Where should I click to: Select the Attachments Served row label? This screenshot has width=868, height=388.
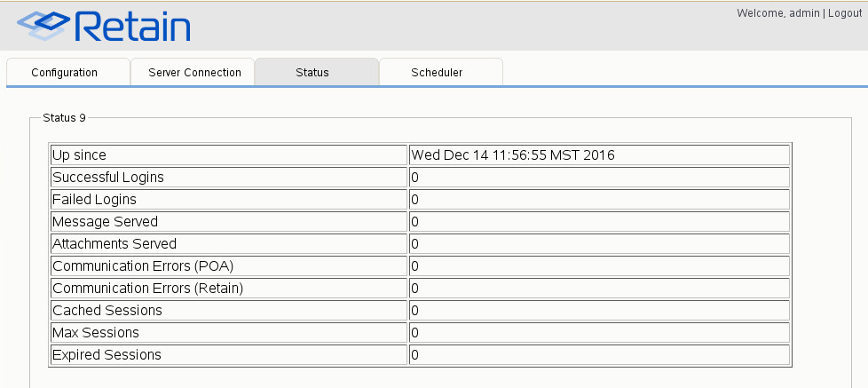(114, 244)
